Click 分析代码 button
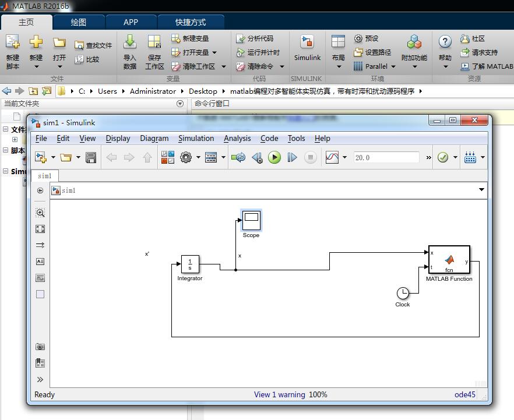 point(254,38)
